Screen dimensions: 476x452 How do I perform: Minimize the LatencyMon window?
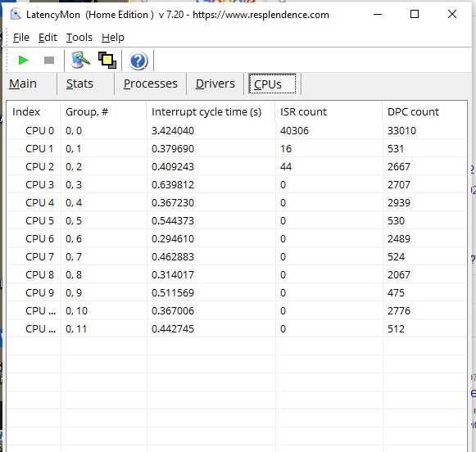(378, 14)
